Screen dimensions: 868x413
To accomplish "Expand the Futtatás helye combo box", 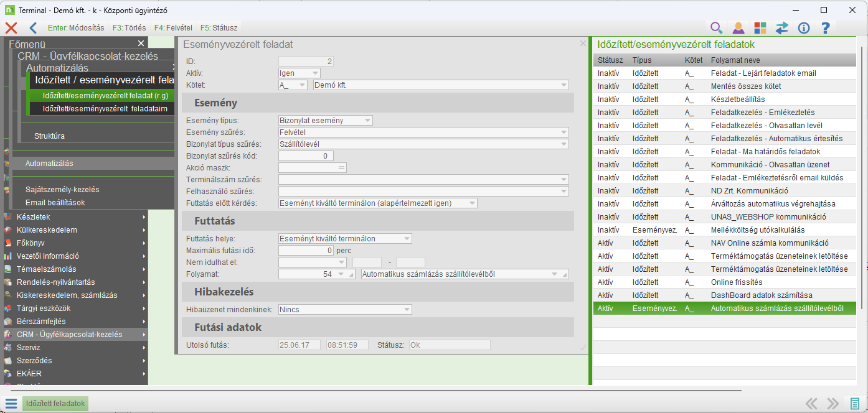I will (x=344, y=238).
